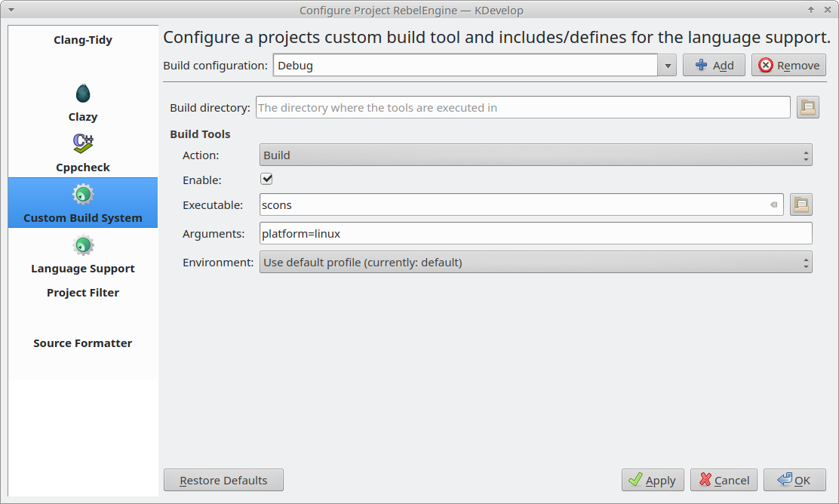Clear the Executable field text
This screenshot has height=504, width=839.
(x=773, y=205)
